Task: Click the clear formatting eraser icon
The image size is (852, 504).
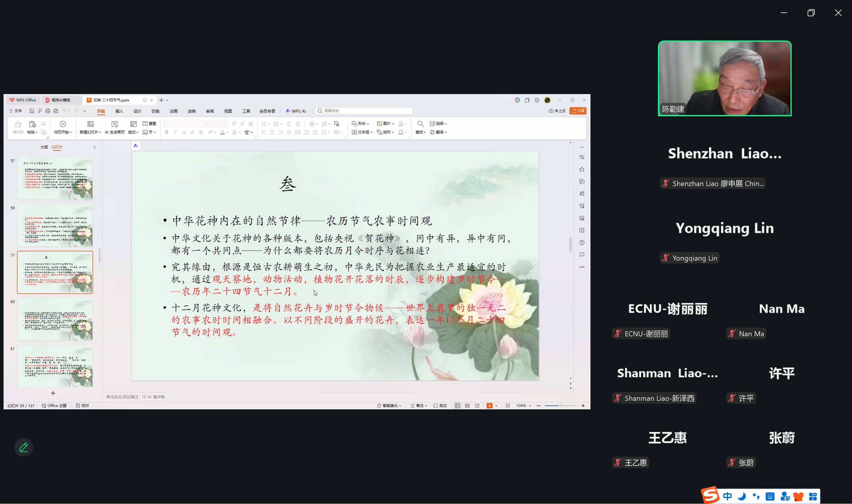Action: click(251, 124)
